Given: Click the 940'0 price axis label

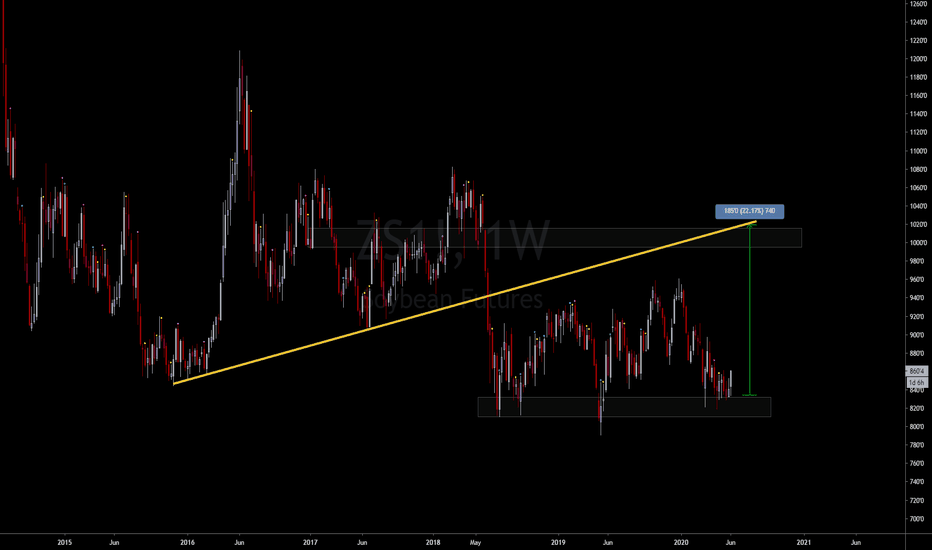Looking at the screenshot, I should coord(918,298).
